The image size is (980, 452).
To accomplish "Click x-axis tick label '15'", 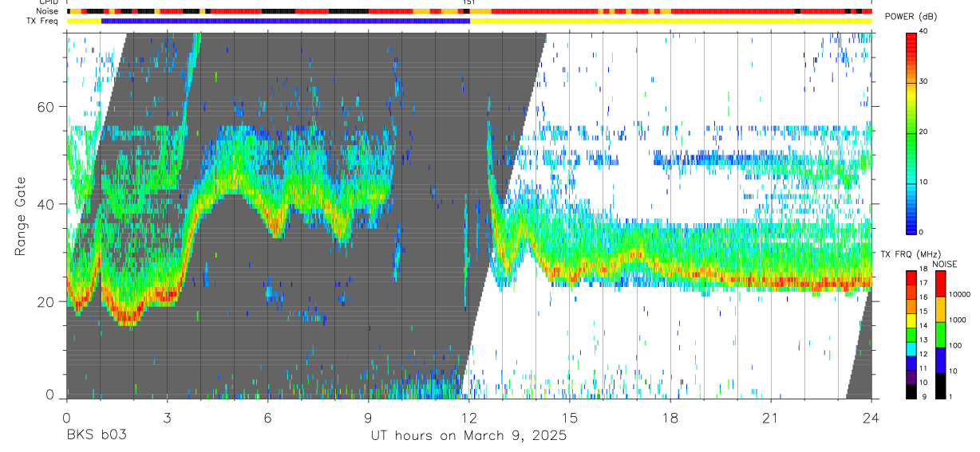I will pos(570,417).
